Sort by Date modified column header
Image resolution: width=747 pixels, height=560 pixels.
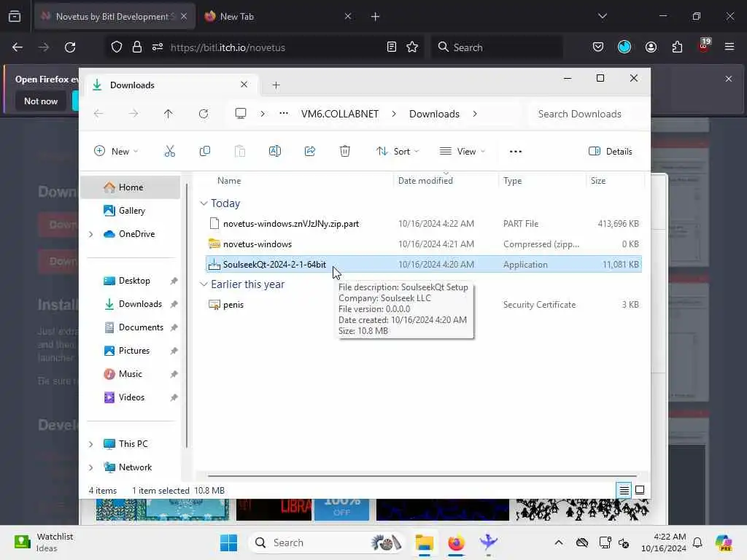pyautogui.click(x=425, y=181)
